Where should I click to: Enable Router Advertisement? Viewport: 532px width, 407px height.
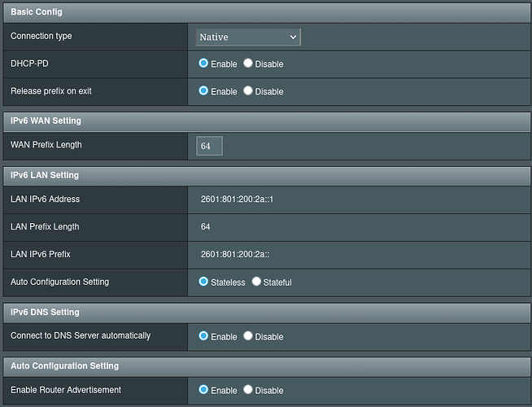point(203,390)
